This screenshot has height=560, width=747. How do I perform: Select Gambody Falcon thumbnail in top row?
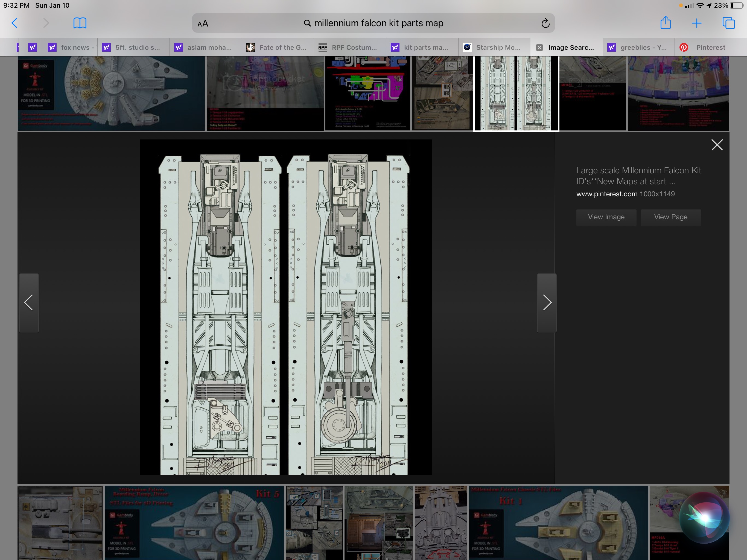click(111, 94)
